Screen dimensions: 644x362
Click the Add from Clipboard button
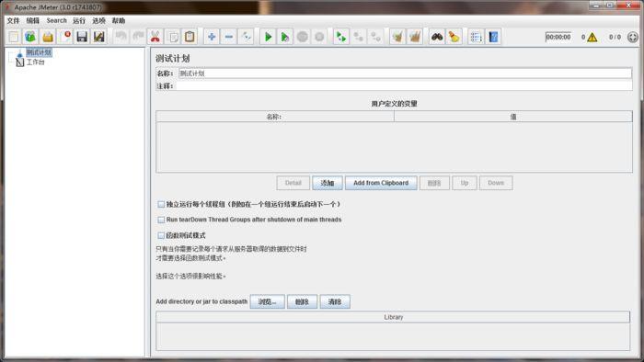(x=381, y=183)
